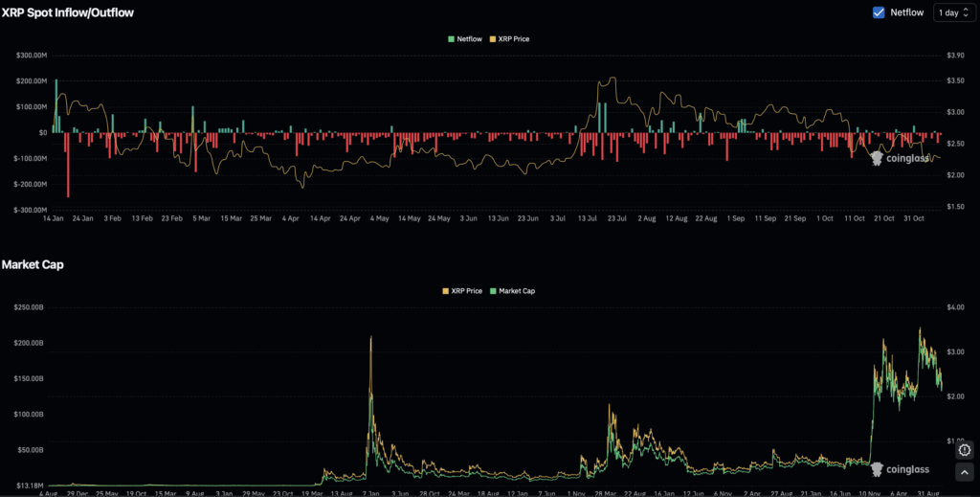Click the 22 Aug date label
The height and width of the screenshot is (497, 980).
706,219
